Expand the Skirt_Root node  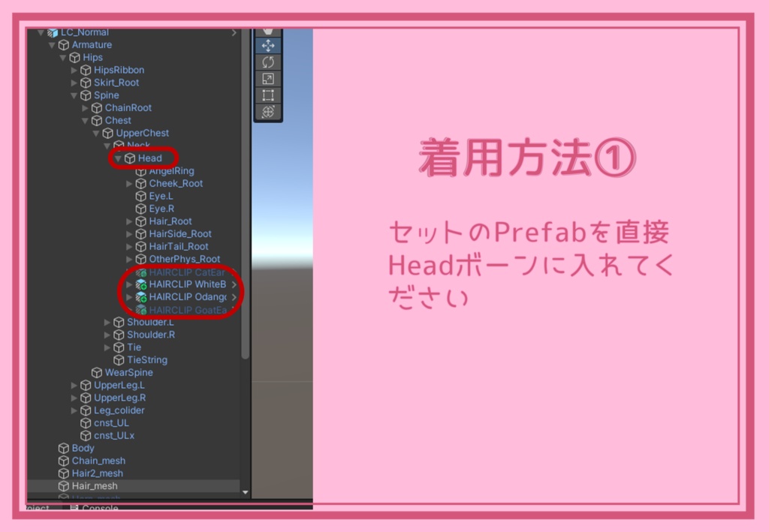[x=74, y=83]
